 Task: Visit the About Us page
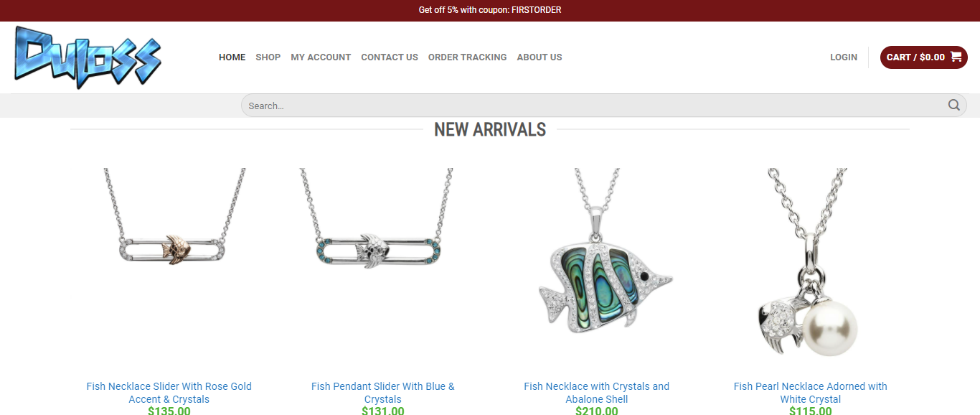[540, 57]
